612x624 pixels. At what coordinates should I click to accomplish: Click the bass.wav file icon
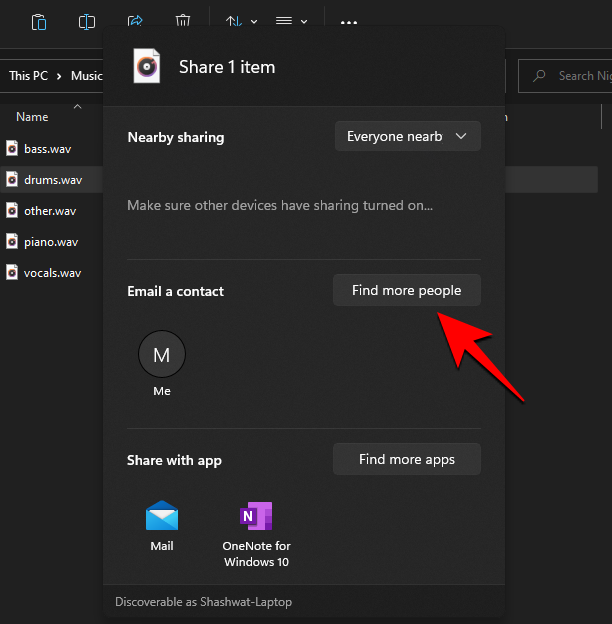pos(12,148)
